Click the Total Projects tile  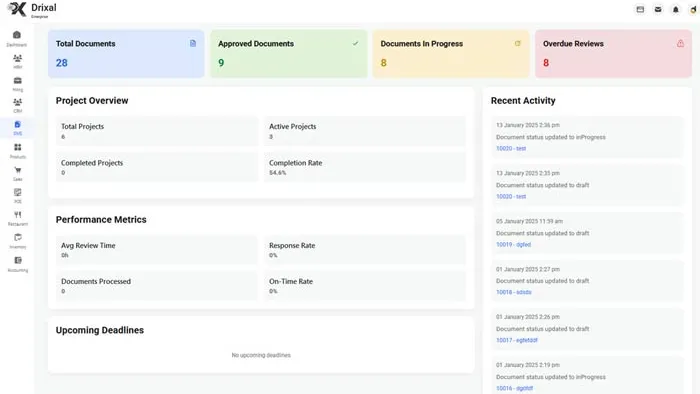pyautogui.click(x=157, y=131)
